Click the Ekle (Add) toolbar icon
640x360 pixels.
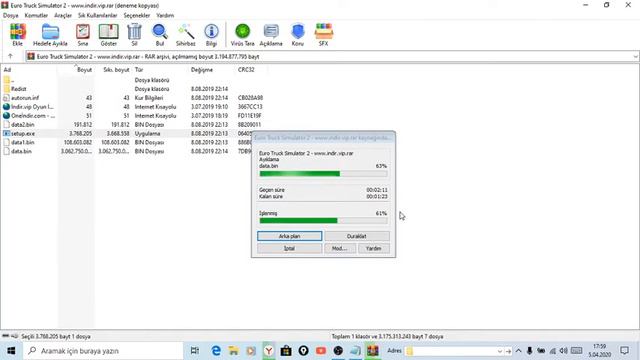[18, 34]
